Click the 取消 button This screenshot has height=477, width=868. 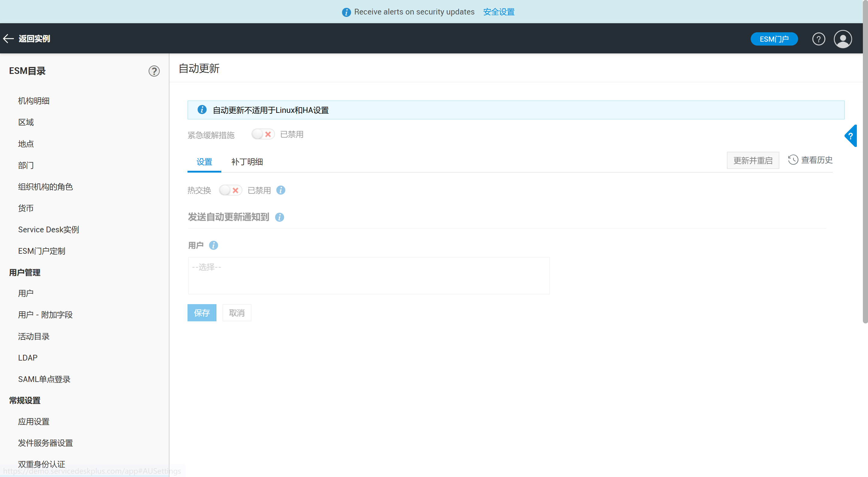point(237,313)
